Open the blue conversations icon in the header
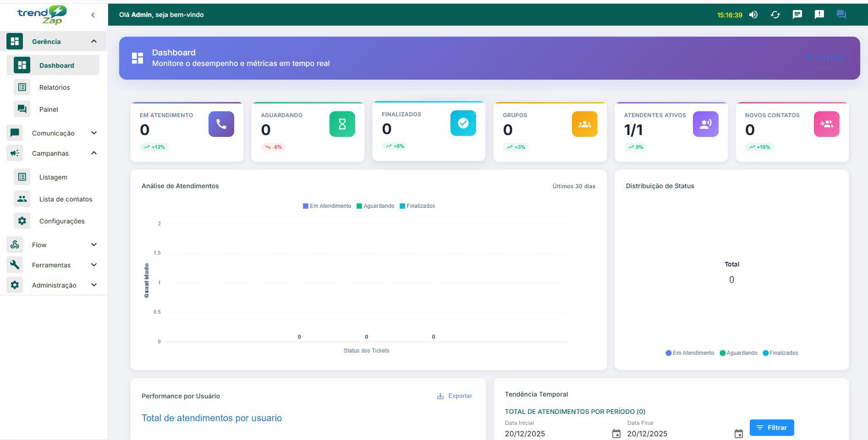 tap(841, 14)
